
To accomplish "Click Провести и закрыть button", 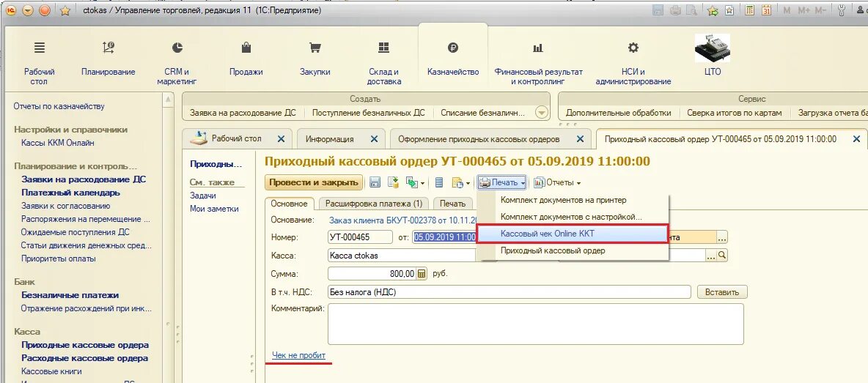I will point(314,182).
